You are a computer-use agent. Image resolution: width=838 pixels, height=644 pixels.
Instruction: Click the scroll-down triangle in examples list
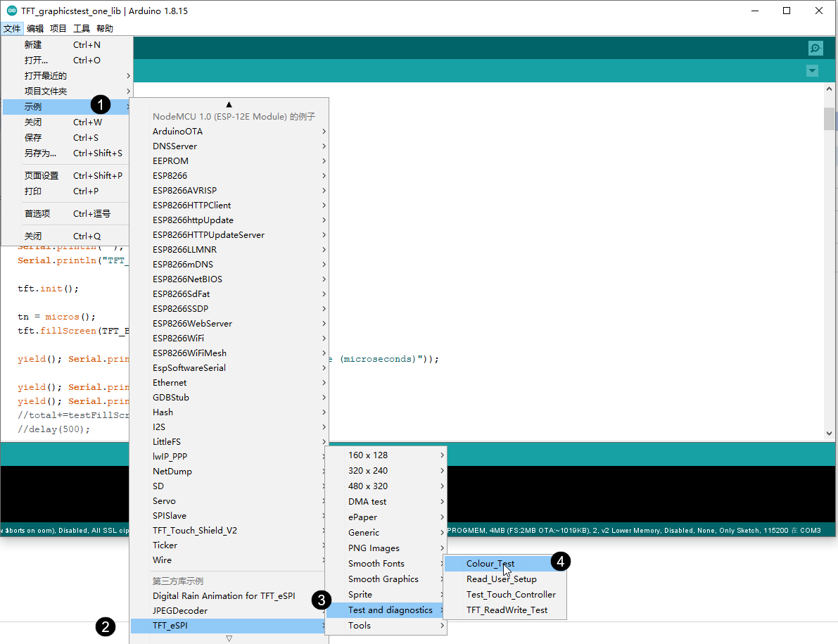click(229, 638)
